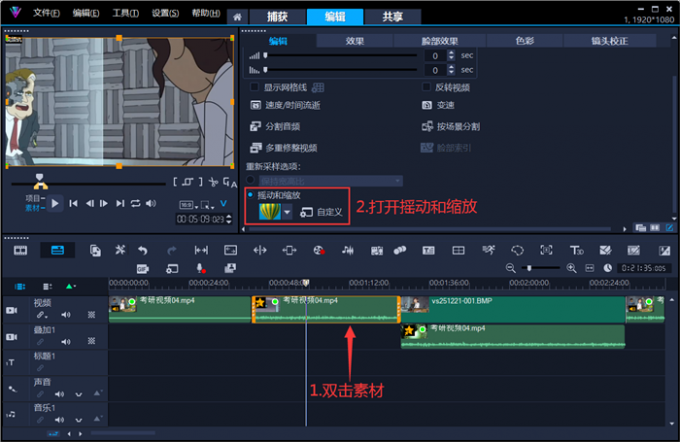Set the mark-in bracket in preview
The height and width of the screenshot is (442, 680).
pyautogui.click(x=175, y=182)
